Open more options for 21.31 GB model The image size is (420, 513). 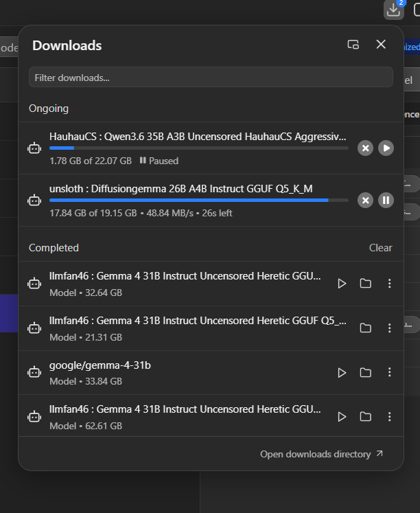click(x=389, y=328)
